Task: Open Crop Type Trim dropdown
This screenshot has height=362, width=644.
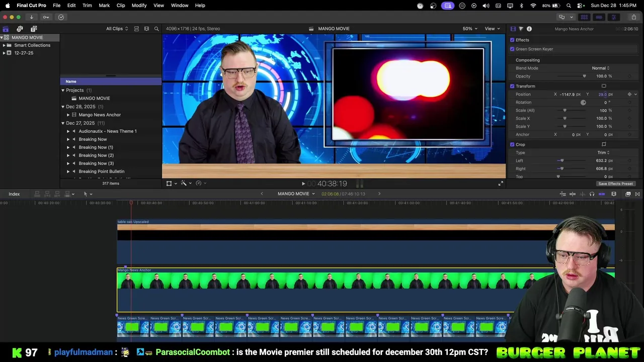Action: pos(603,152)
